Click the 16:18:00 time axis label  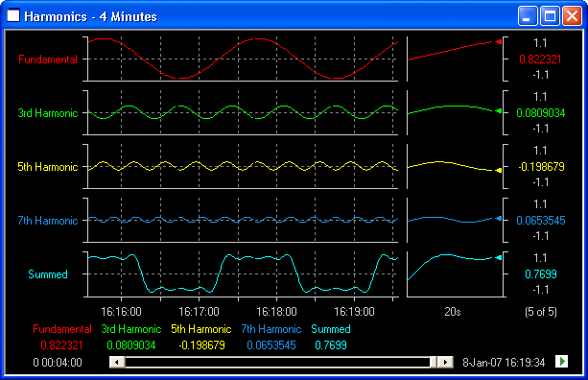coord(276,311)
